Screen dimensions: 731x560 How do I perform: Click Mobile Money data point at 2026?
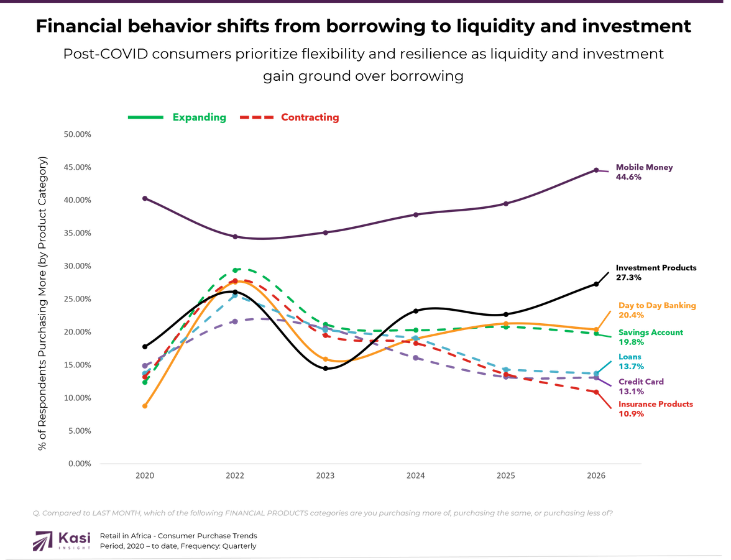[x=595, y=170]
